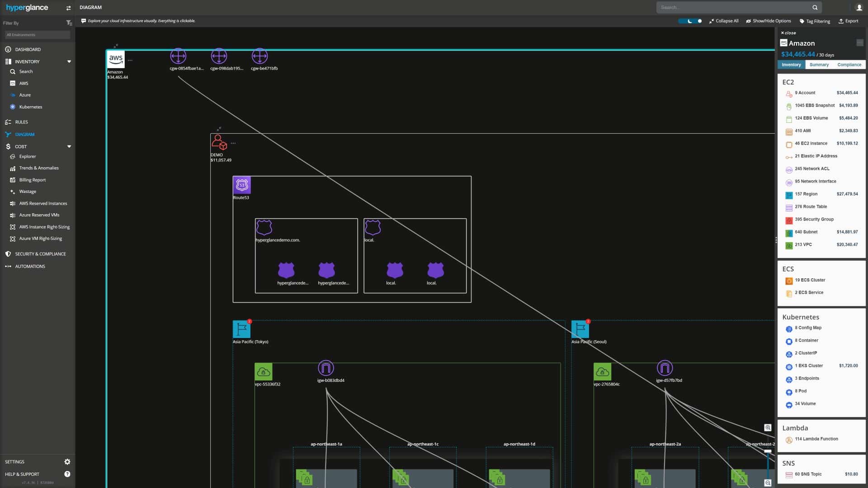Click the Route53 service icon

click(242, 185)
